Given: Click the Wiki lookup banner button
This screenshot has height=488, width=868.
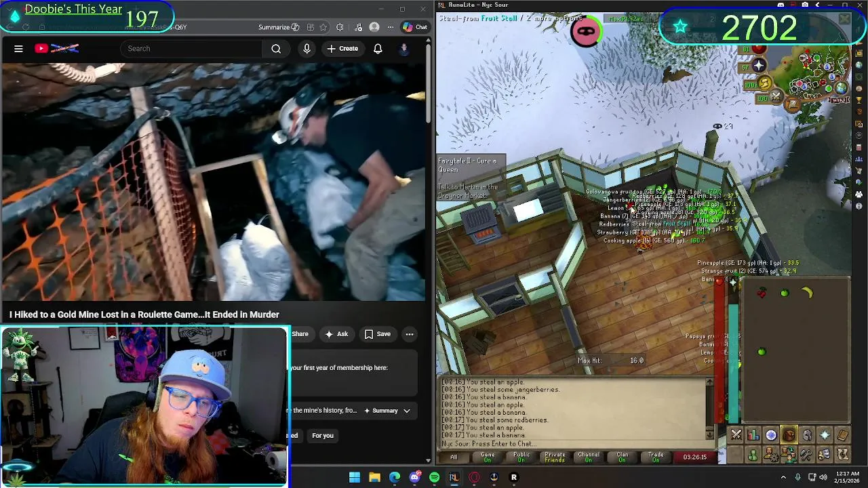Looking at the screenshot, I should coord(839,100).
